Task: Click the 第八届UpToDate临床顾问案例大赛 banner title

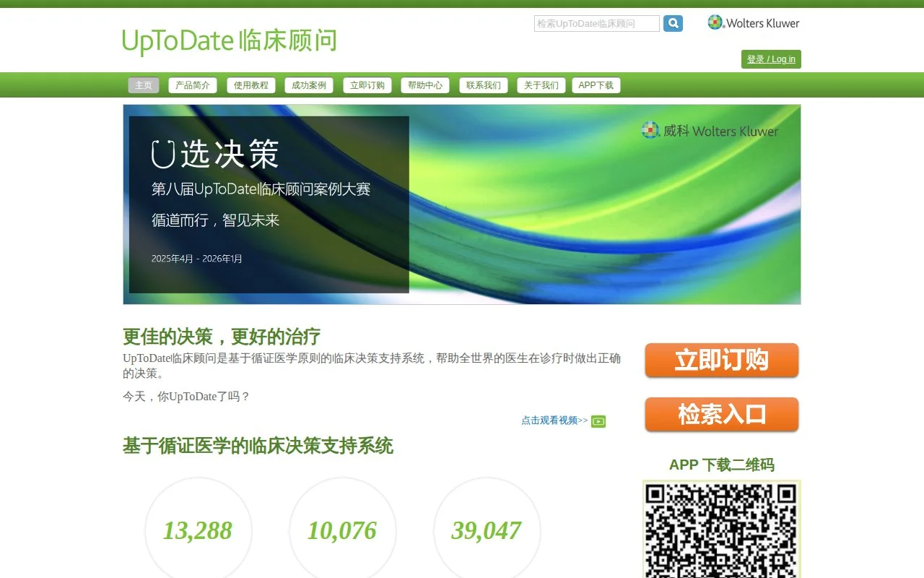Action: point(261,189)
